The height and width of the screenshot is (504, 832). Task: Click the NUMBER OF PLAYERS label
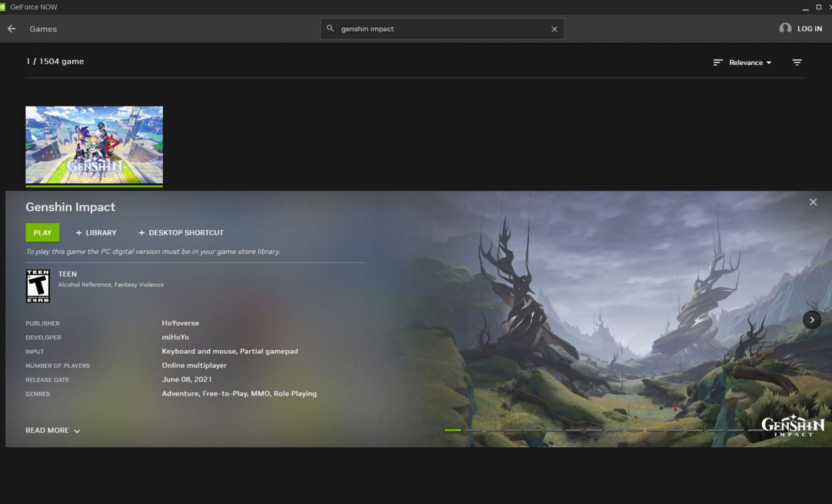58,366
